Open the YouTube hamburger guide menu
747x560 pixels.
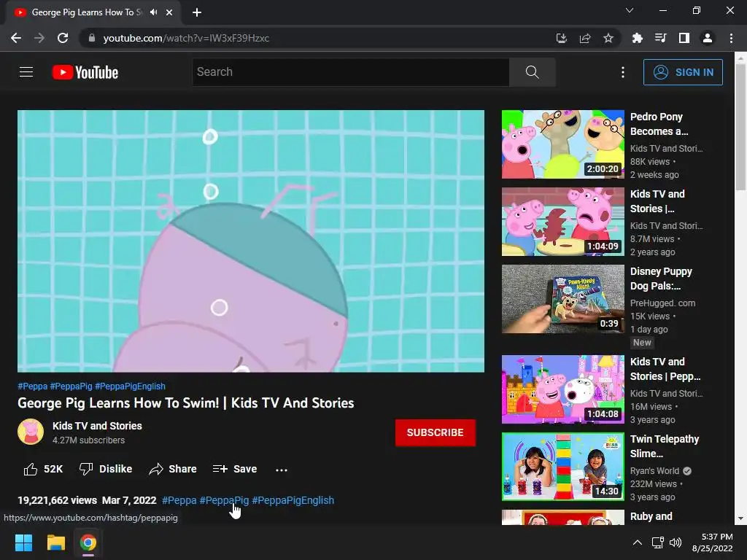pos(26,72)
